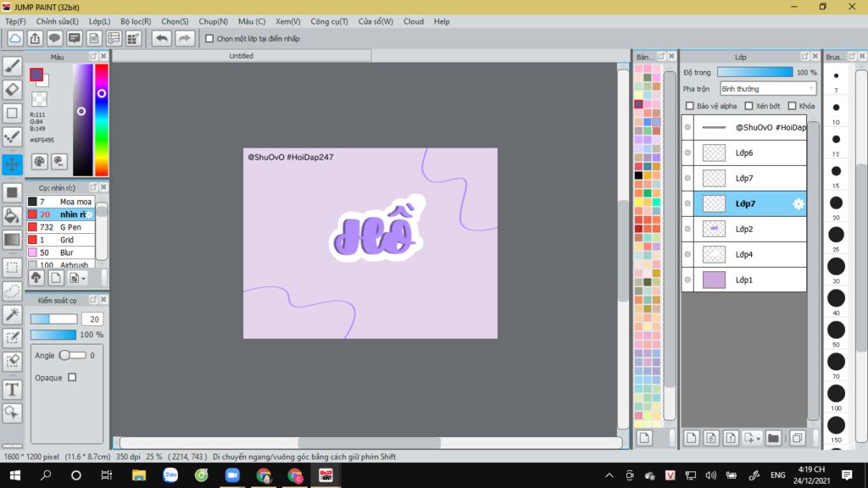The height and width of the screenshot is (488, 868).
Task: Click the add brush from cloud icon
Action: tap(36, 278)
